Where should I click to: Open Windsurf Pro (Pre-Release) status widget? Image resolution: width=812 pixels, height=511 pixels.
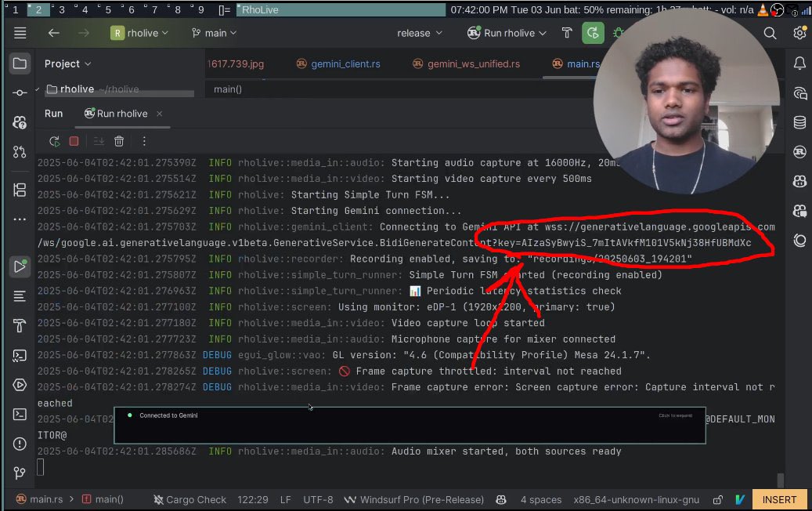414,499
